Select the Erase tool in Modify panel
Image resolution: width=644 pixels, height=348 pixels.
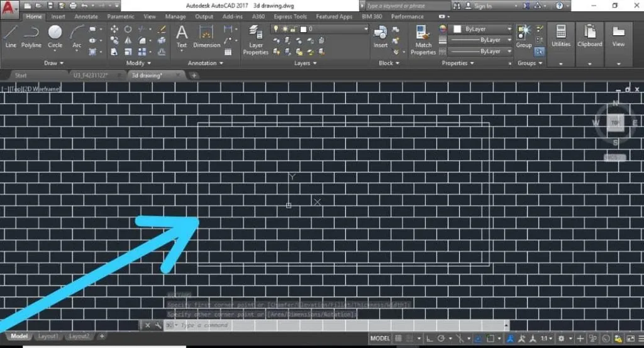tap(162, 29)
